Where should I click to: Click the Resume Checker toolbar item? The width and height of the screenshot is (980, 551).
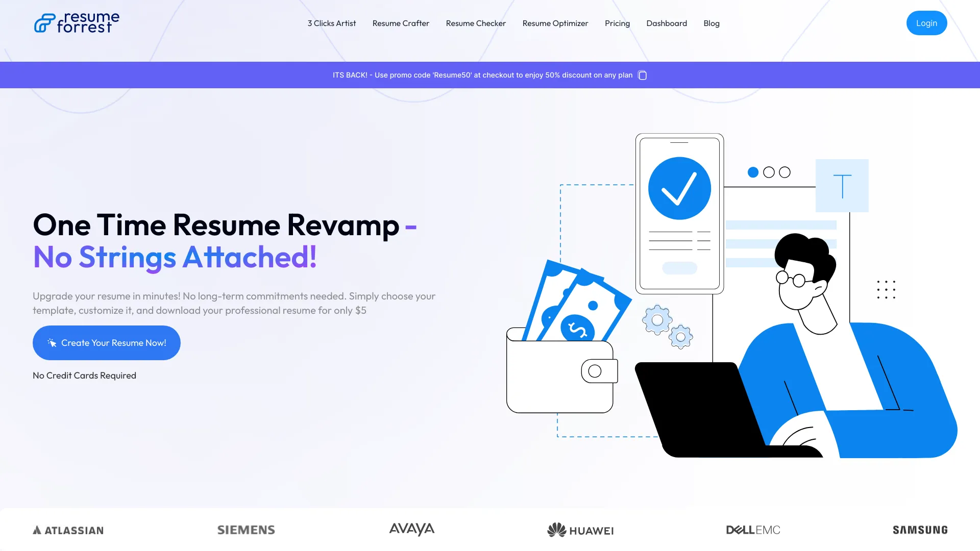coord(476,23)
